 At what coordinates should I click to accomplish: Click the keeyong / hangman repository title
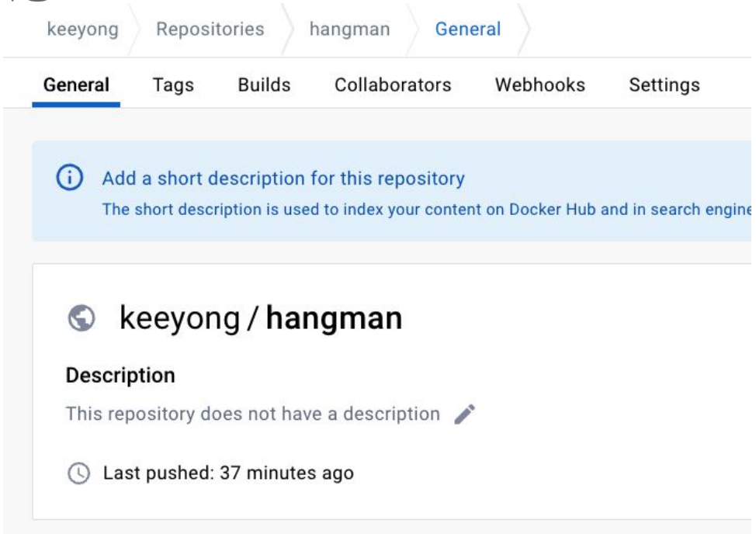(x=261, y=319)
